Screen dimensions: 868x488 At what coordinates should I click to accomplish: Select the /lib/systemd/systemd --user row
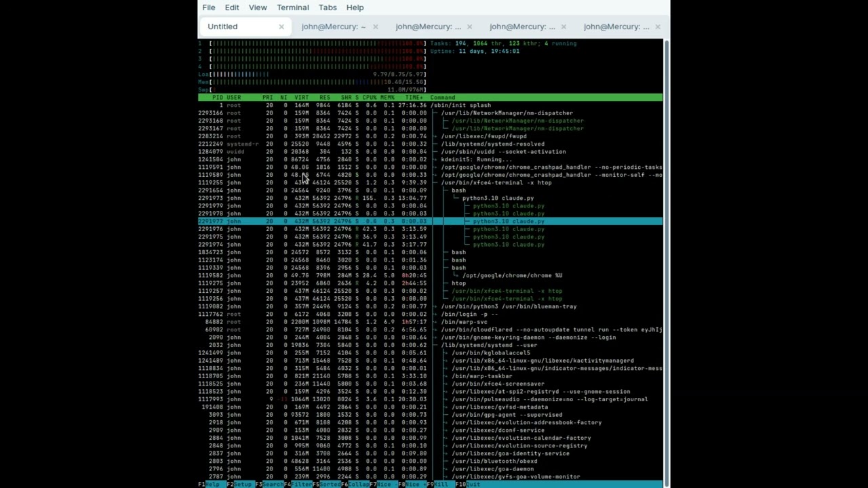click(430, 345)
